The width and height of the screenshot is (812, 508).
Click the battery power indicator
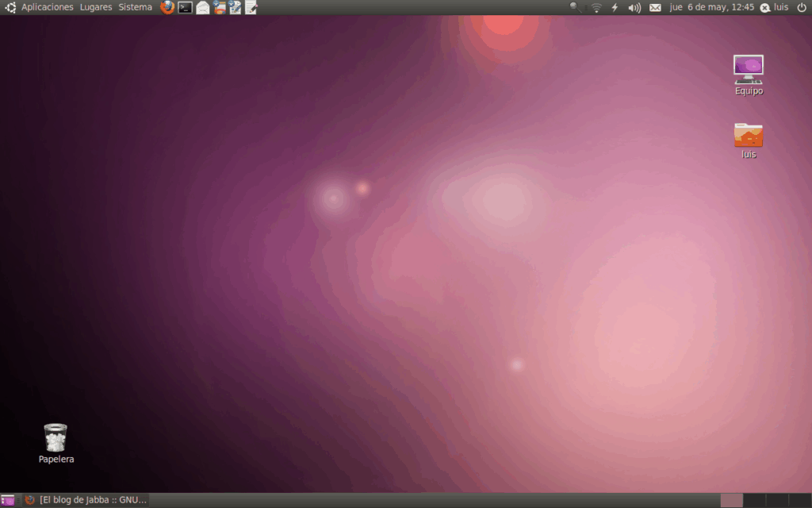(615, 7)
